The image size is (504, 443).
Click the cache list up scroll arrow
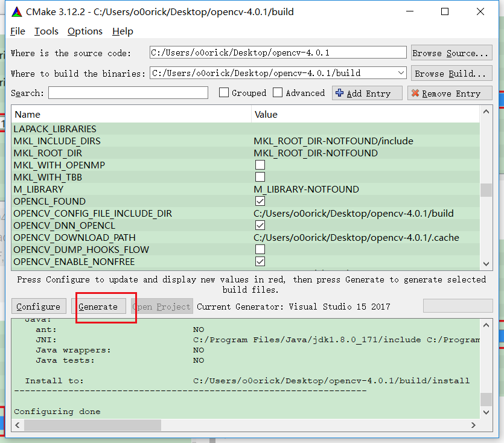coord(486,112)
